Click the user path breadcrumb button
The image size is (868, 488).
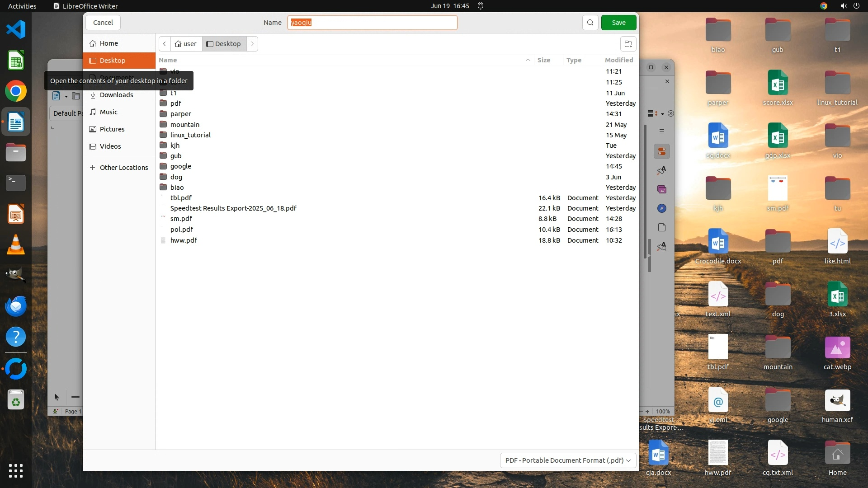(x=186, y=44)
